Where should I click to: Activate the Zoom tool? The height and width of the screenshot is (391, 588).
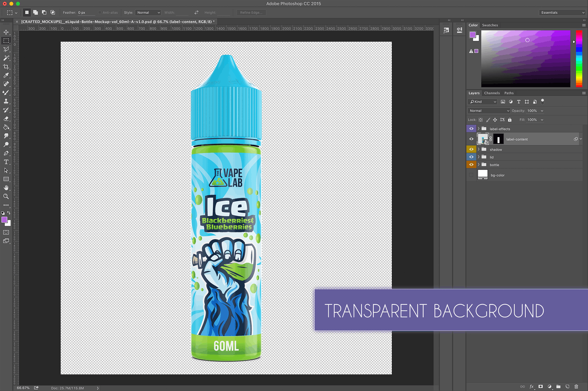pos(6,196)
